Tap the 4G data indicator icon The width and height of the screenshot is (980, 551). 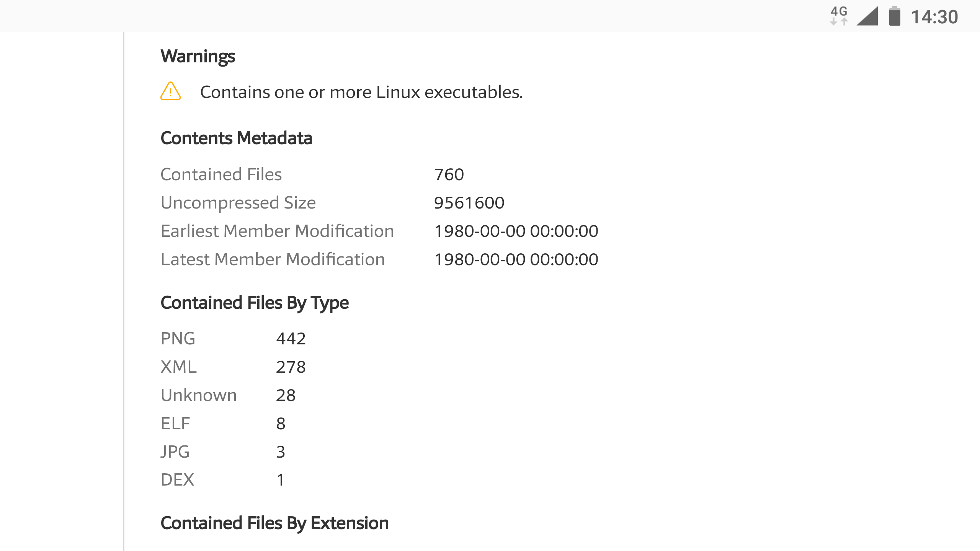pyautogui.click(x=839, y=16)
